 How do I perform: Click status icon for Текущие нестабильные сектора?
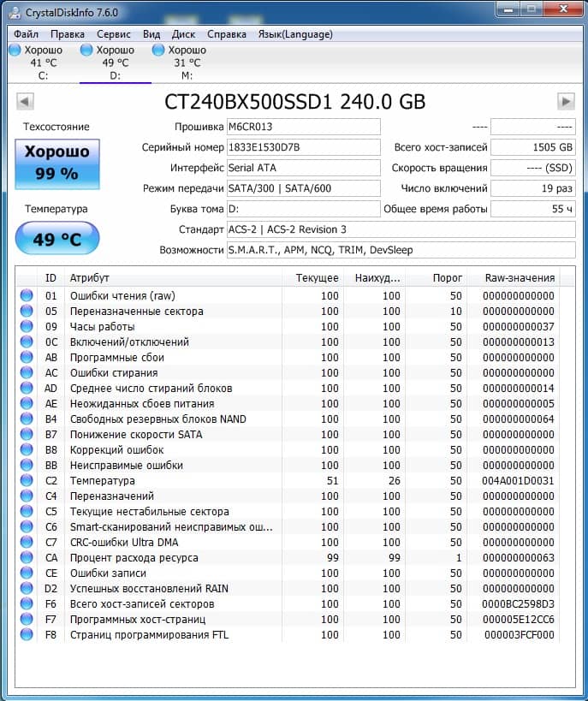pos(27,511)
